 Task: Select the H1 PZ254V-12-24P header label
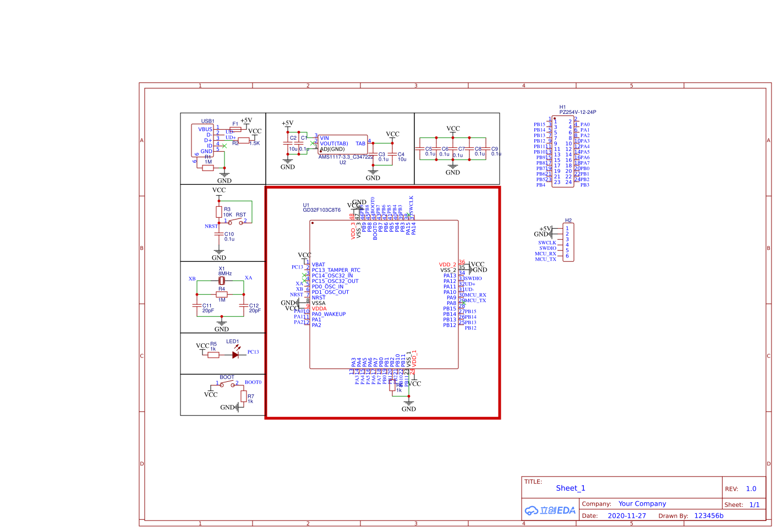[x=578, y=109]
